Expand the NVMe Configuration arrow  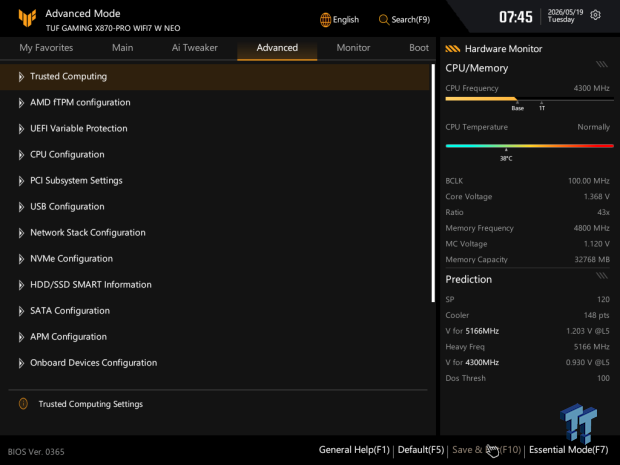[21, 259]
